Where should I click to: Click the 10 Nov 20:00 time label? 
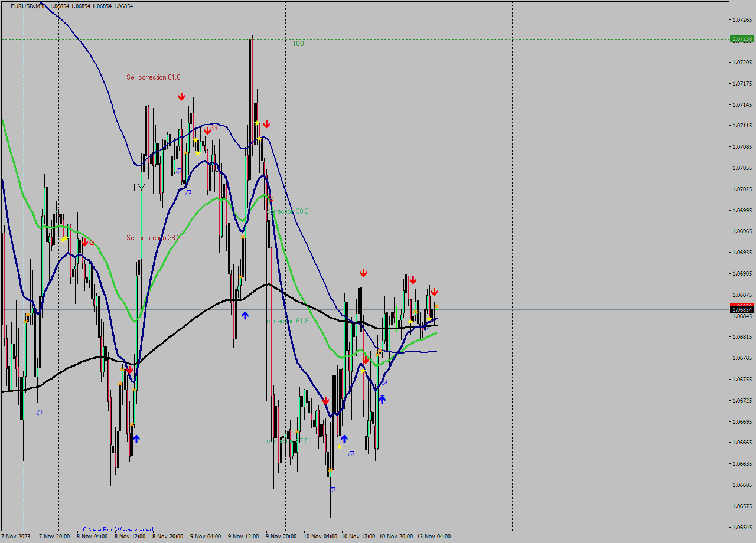pyautogui.click(x=396, y=537)
